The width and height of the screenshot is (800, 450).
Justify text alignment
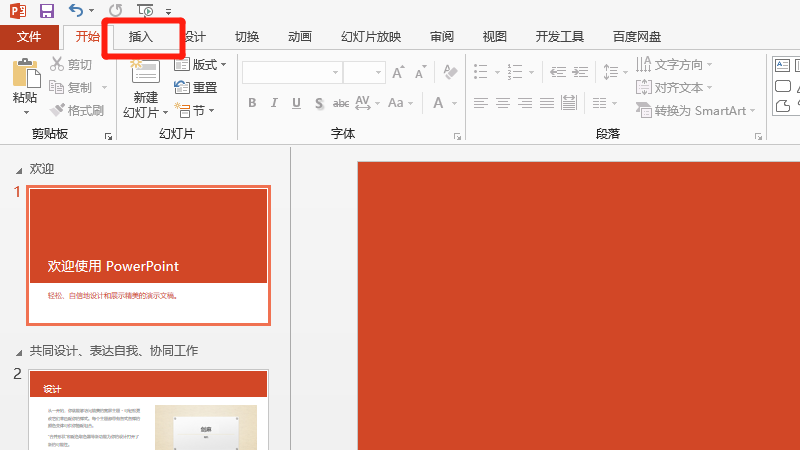(x=546, y=103)
